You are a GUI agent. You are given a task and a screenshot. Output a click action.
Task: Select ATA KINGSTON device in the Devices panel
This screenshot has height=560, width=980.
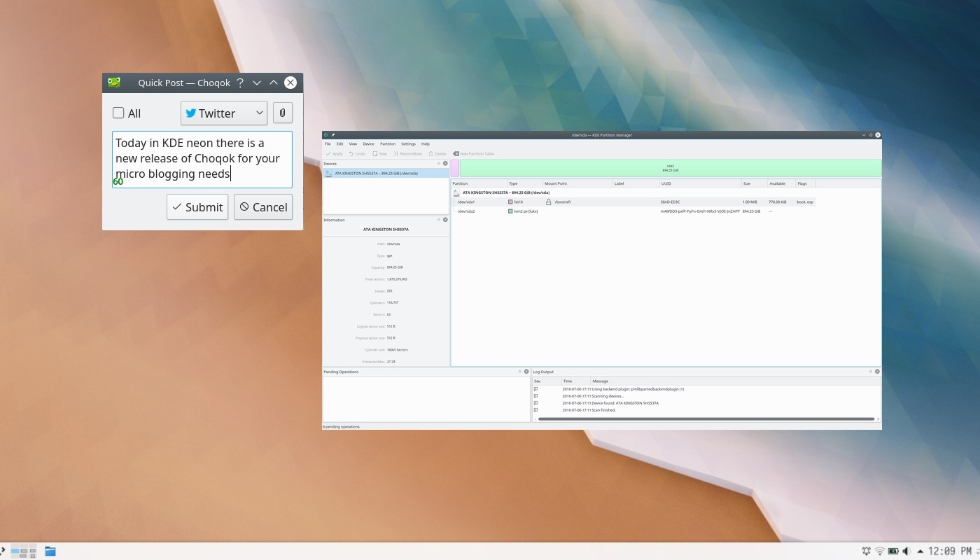(x=386, y=173)
